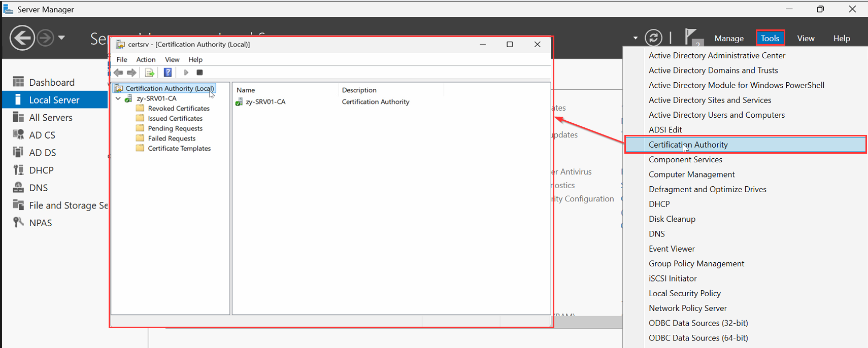Click the Server Manager back arrow button
The height and width of the screenshot is (348, 868).
(x=22, y=38)
